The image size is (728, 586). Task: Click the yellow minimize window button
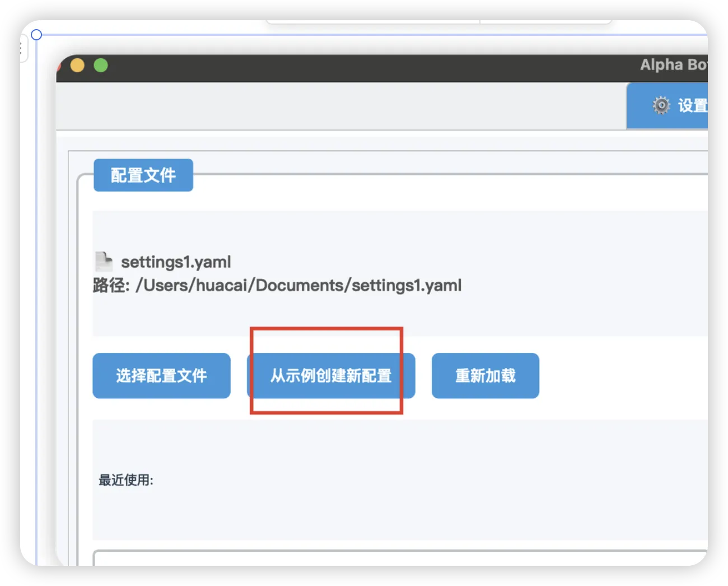pyautogui.click(x=77, y=66)
